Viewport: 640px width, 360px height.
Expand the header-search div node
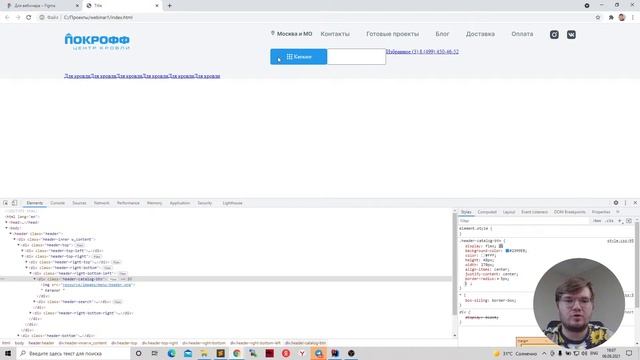click(35, 302)
